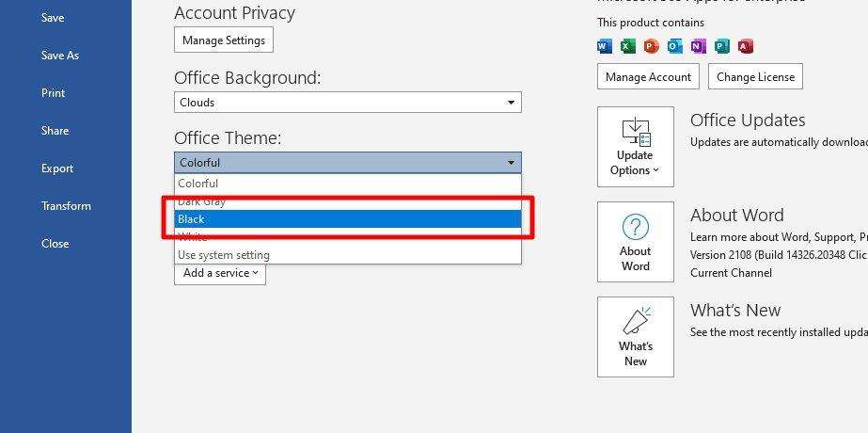Click the Change License button
The height and width of the screenshot is (433, 868).
pyautogui.click(x=756, y=76)
